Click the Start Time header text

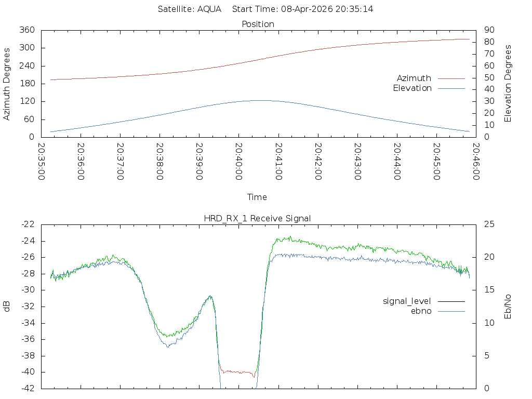point(303,9)
